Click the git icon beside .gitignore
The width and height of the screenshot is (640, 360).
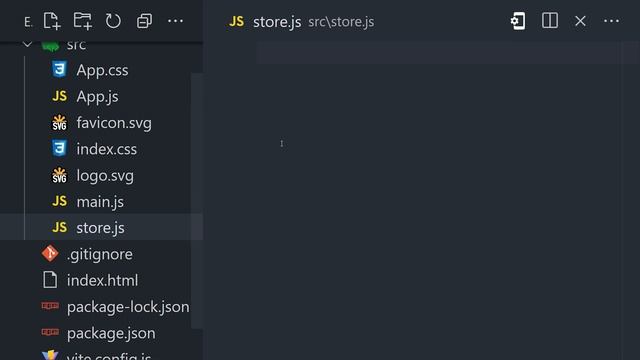[50, 253]
